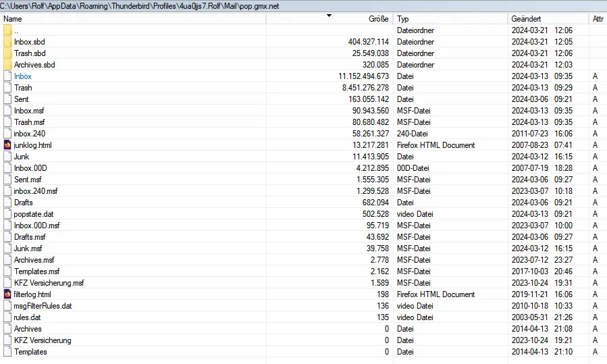Image resolution: width=607 pixels, height=364 pixels.
Task: Click the descending sort arrow indicator
Action: (x=329, y=16)
